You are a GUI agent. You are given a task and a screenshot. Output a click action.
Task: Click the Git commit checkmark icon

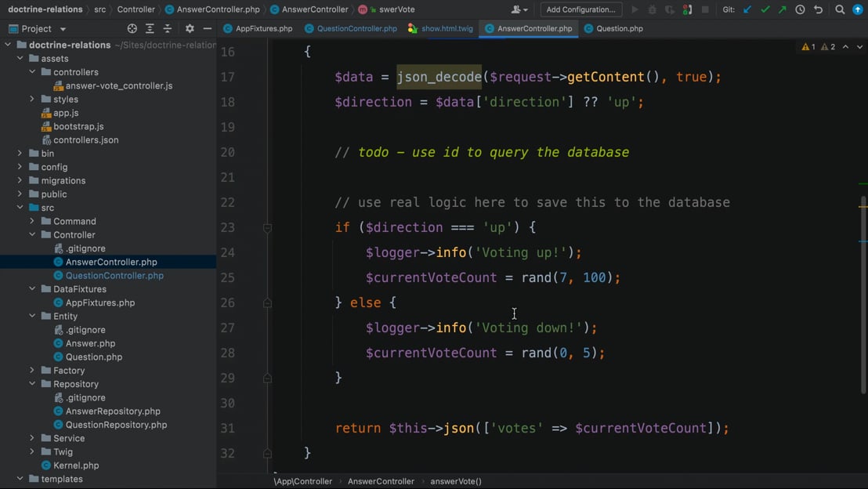coord(765,9)
